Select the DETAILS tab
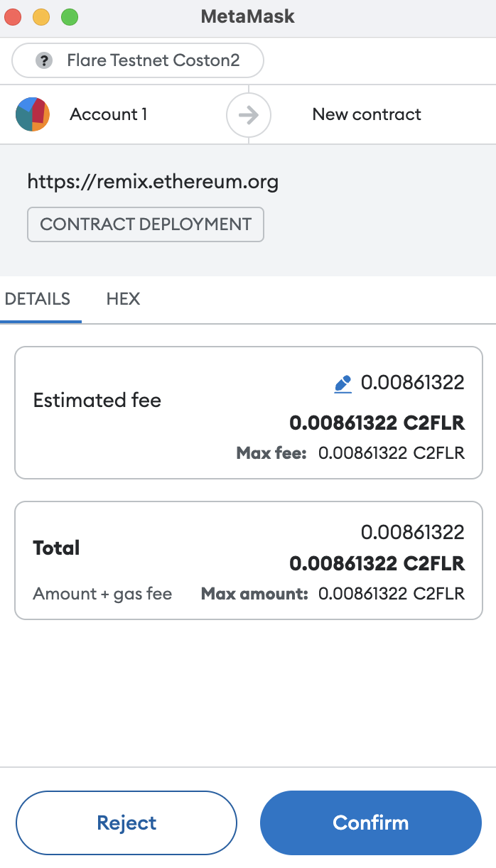This screenshot has width=496, height=868. coord(38,299)
